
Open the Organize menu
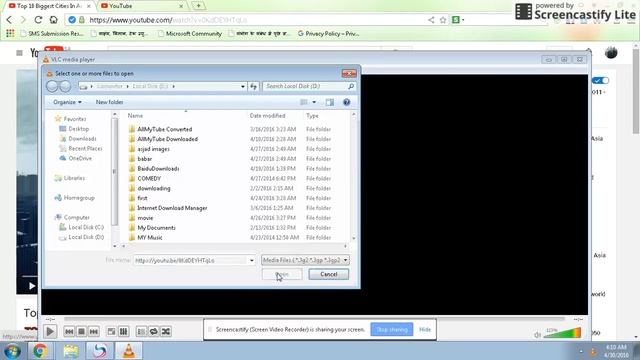67,102
